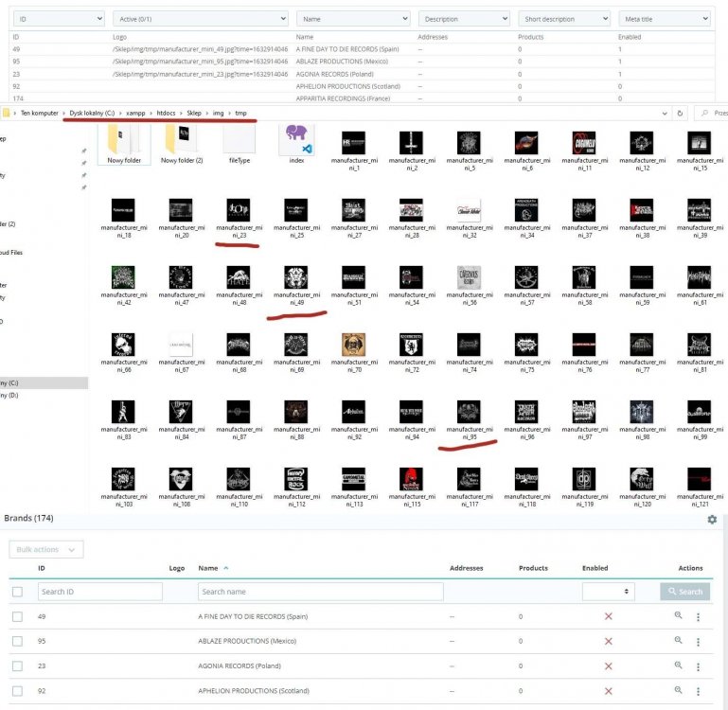The image size is (728, 710).
Task: Go to Dysk lokalny (C:) in breadcrumb
Action: pyautogui.click(x=92, y=113)
